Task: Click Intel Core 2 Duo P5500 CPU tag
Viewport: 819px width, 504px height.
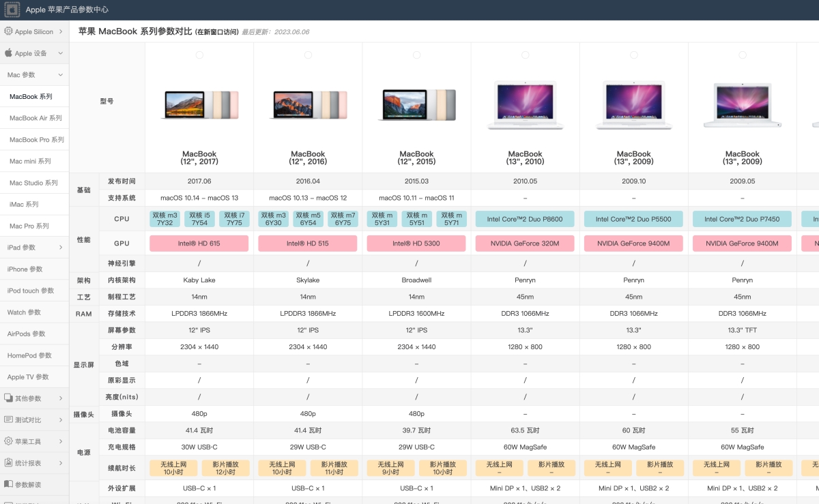Action: [633, 219]
